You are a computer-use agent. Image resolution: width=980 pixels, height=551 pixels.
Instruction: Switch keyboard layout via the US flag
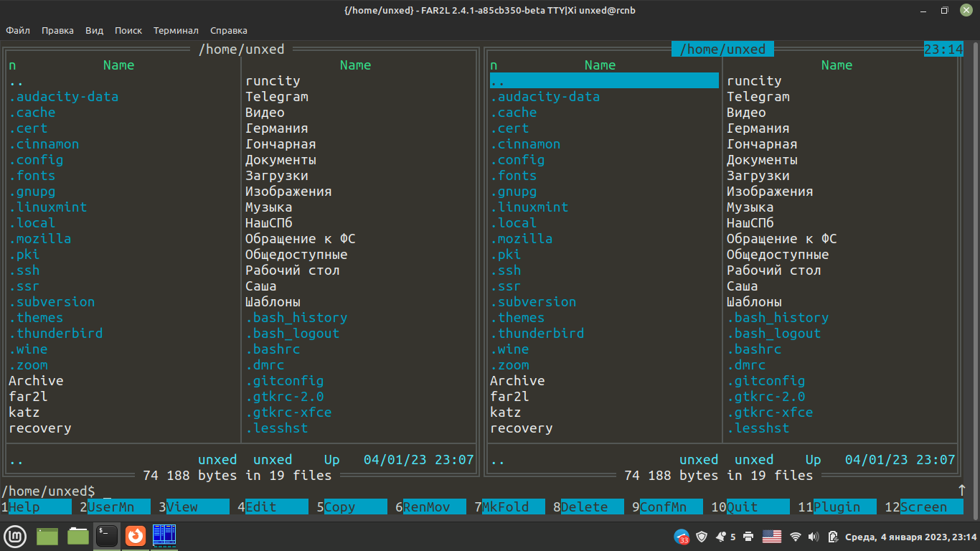772,535
